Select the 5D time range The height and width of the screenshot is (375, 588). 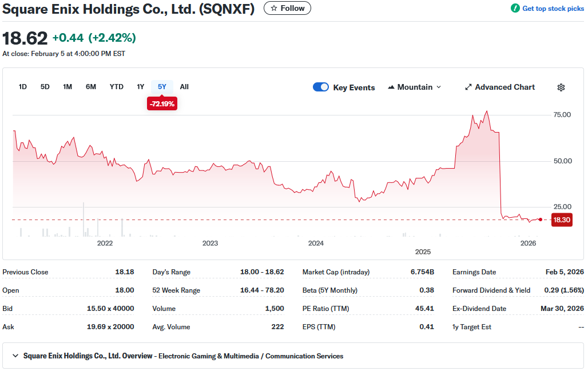point(45,87)
